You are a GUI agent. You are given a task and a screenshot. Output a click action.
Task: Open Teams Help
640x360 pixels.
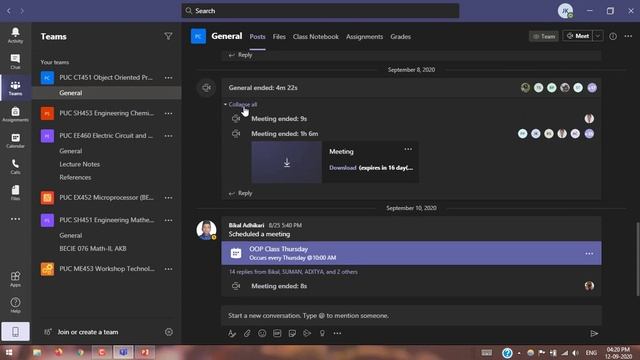(x=15, y=305)
